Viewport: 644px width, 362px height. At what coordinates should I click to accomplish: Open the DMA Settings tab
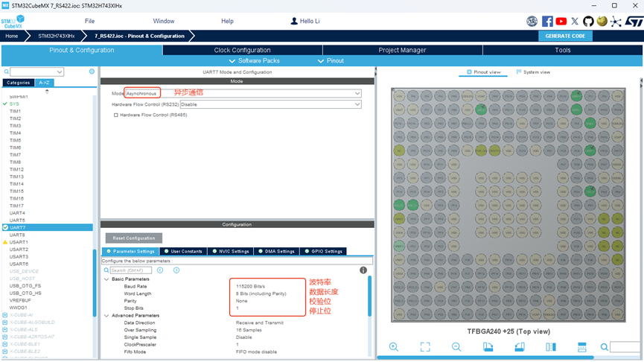(276, 251)
